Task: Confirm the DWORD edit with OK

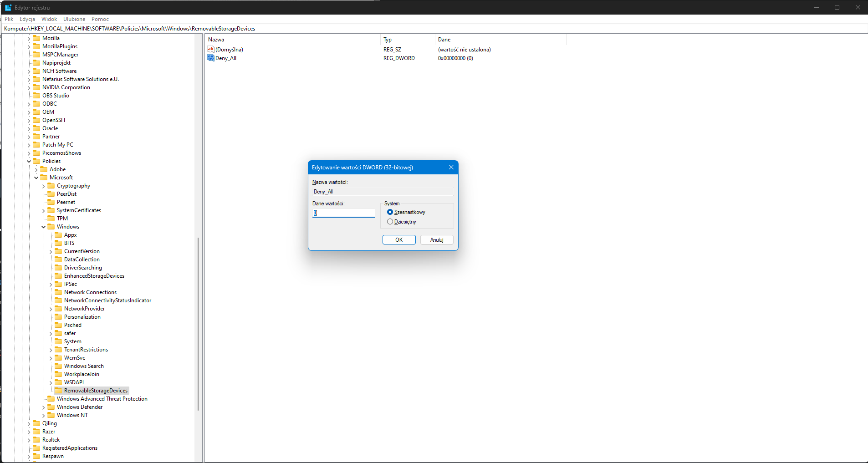Action: click(399, 240)
